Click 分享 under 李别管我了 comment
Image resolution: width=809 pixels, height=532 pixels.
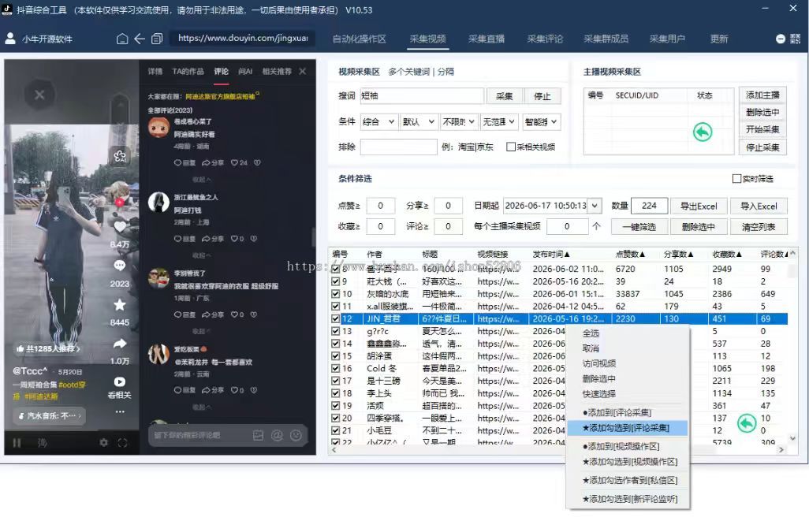[x=213, y=314]
